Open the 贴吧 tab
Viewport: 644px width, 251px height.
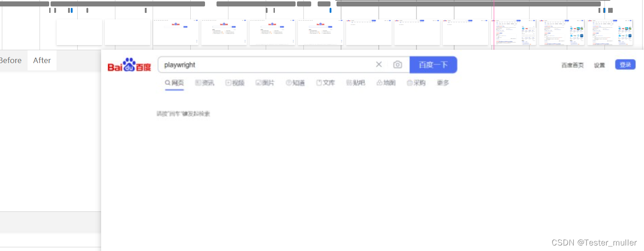click(356, 83)
